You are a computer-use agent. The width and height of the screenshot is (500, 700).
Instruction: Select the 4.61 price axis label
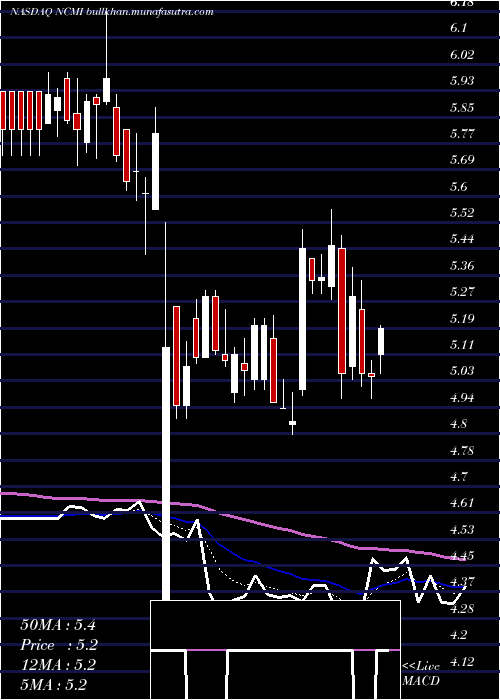tap(462, 503)
